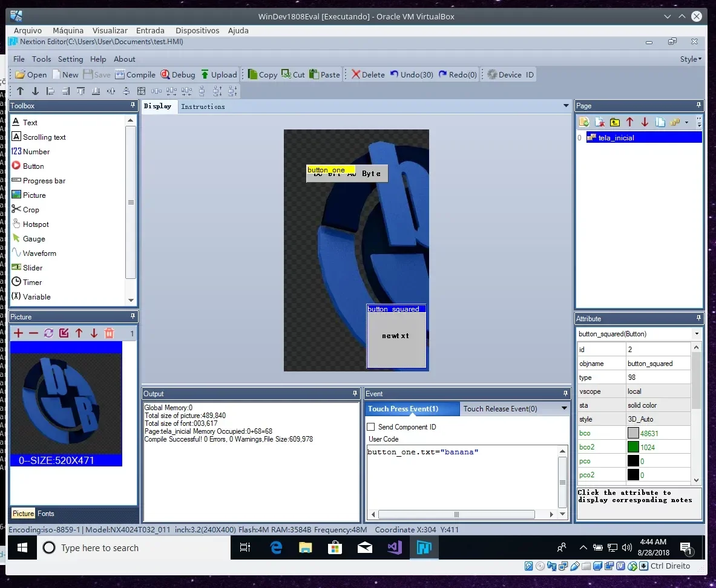This screenshot has height=588, width=716.
Task: Open a project with the Open toolbar button
Action: 31,74
